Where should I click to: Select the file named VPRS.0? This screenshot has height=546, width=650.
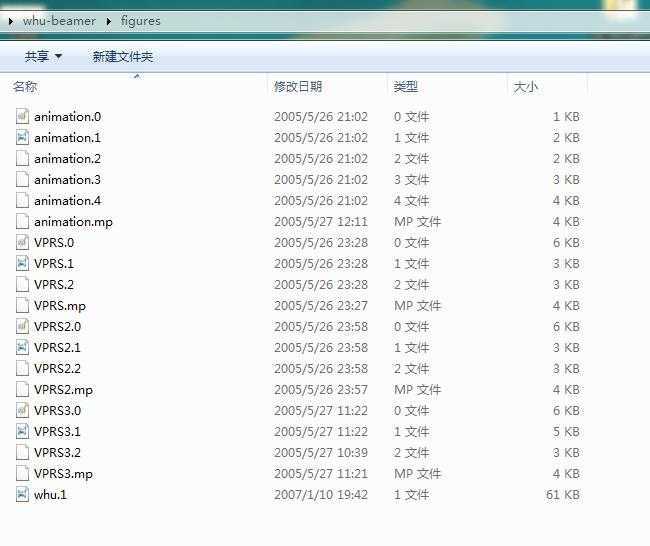[x=54, y=243]
